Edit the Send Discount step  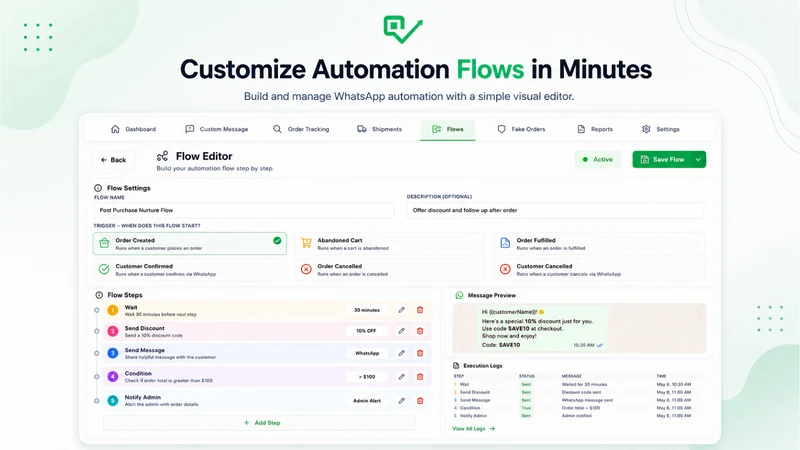(402, 331)
